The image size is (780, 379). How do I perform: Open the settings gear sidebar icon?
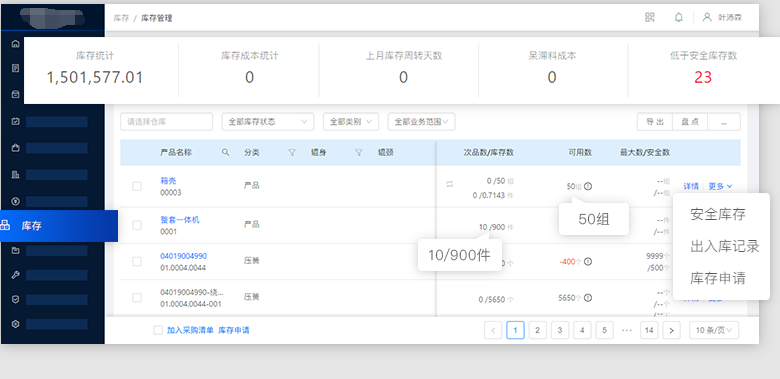click(x=15, y=324)
